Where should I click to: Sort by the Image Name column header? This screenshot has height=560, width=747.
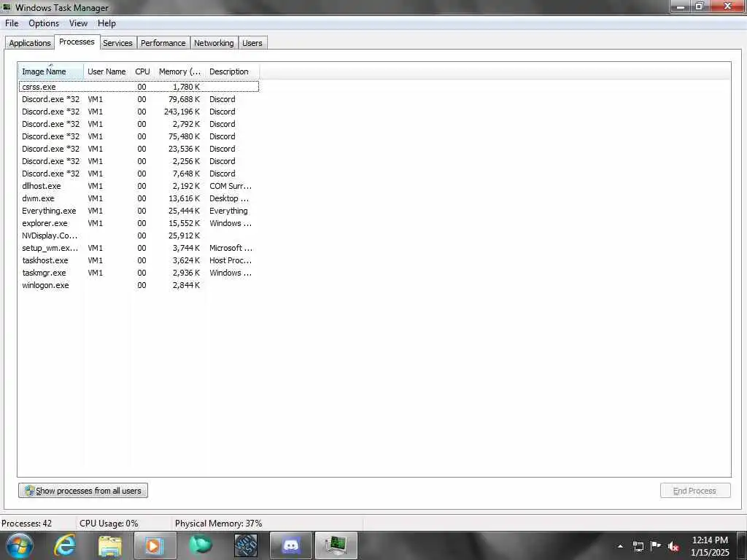[51, 71]
